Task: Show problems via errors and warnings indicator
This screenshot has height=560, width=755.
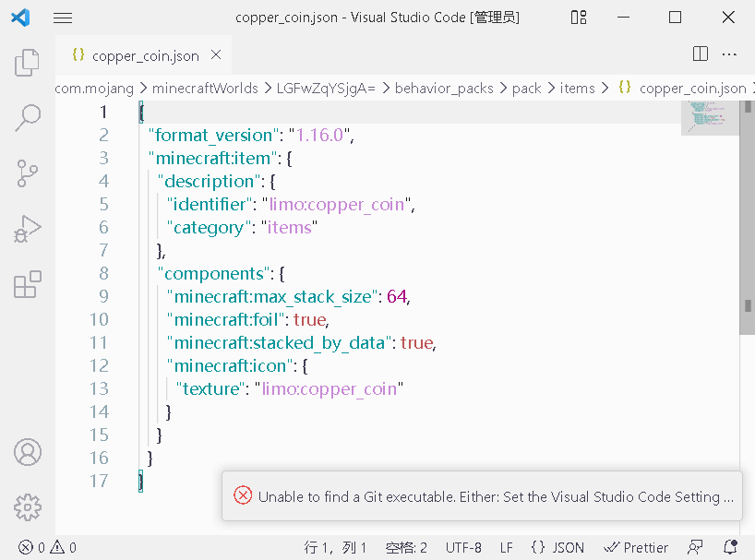Action: [47, 547]
